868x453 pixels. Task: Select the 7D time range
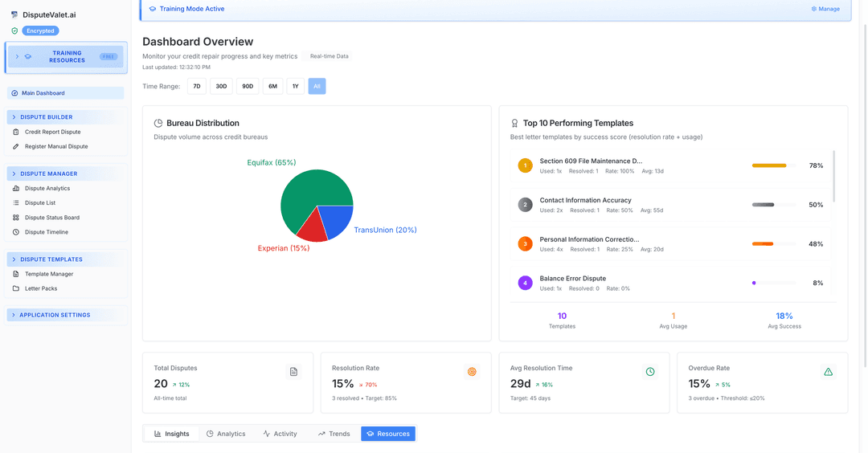(197, 86)
